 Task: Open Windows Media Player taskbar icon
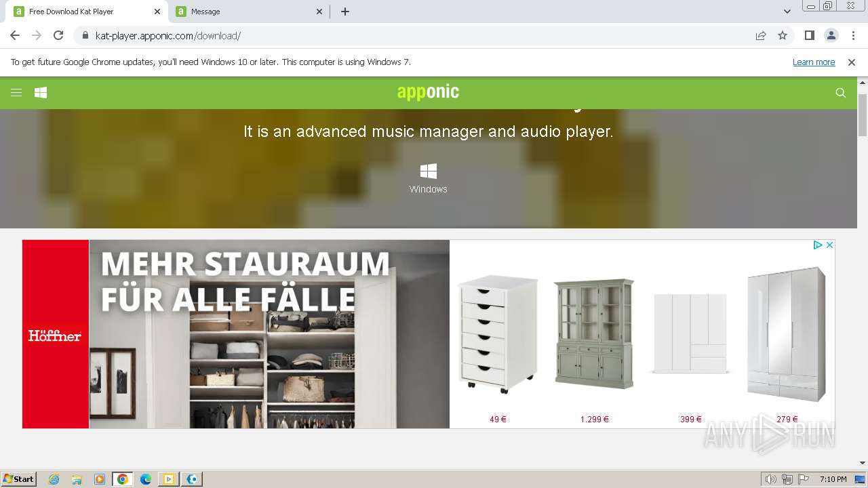coord(100,479)
